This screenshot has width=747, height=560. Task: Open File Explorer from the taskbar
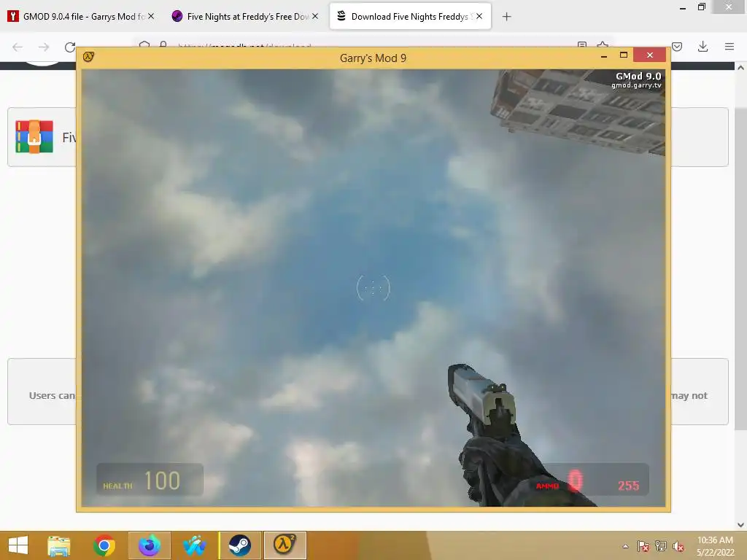[x=59, y=545]
